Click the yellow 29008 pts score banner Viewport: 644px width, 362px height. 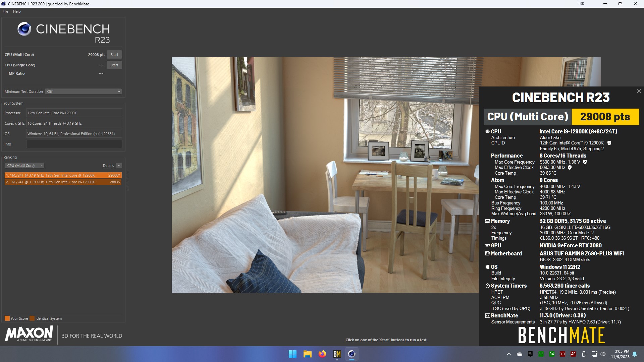(605, 117)
